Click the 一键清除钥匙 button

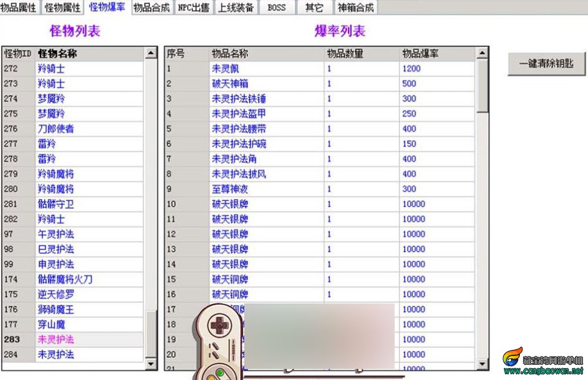(x=546, y=65)
